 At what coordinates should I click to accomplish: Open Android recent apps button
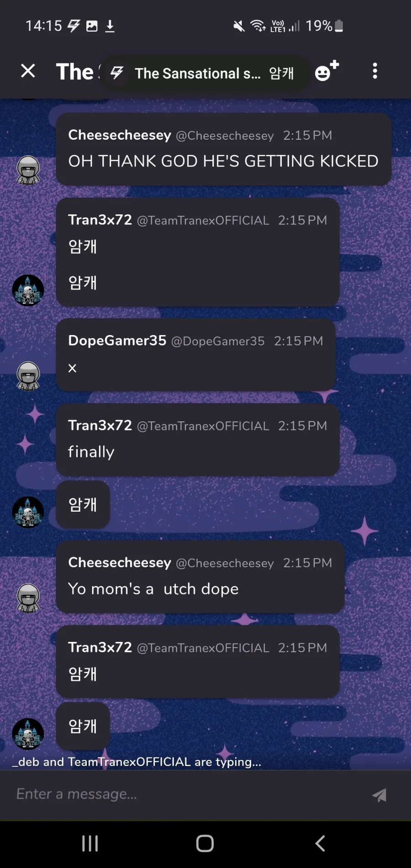click(90, 843)
